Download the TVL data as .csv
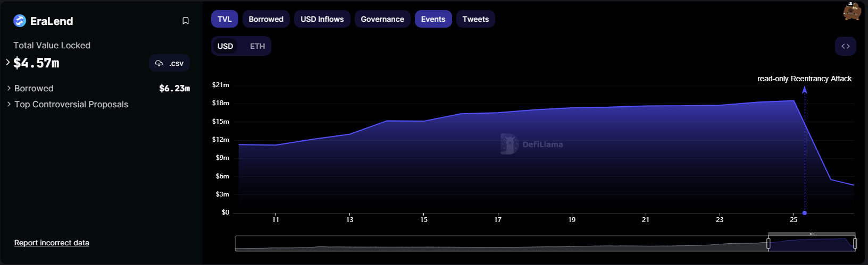 (169, 63)
